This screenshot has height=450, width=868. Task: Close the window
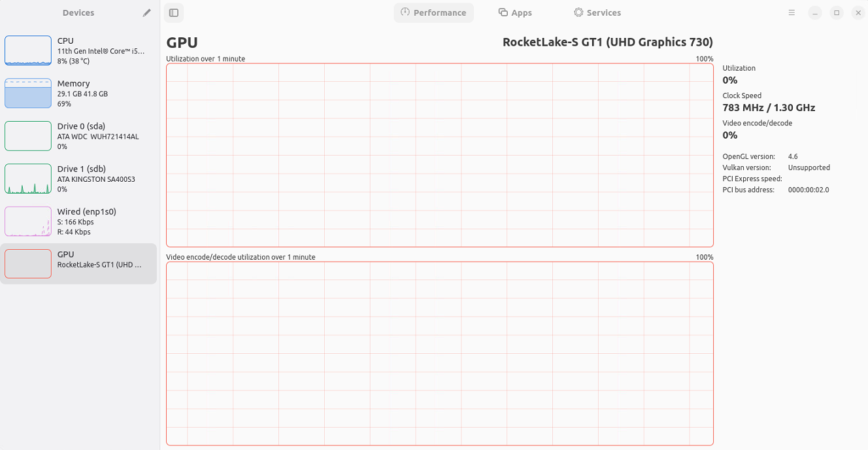coord(858,12)
